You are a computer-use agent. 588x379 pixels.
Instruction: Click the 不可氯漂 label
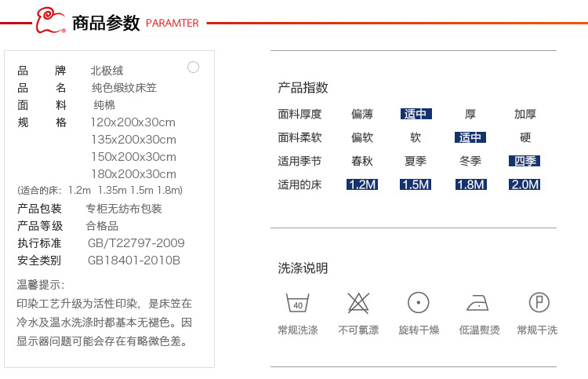pyautogui.click(x=358, y=330)
